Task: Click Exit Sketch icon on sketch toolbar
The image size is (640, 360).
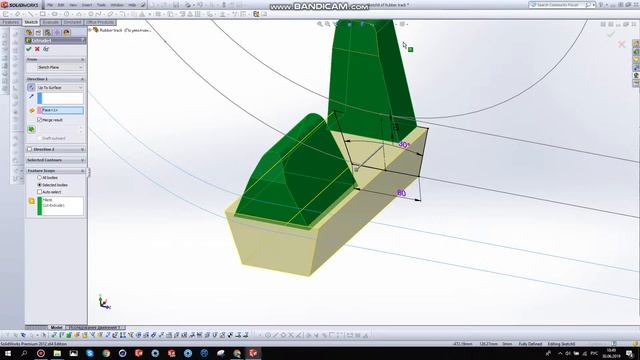Action: click(6, 14)
